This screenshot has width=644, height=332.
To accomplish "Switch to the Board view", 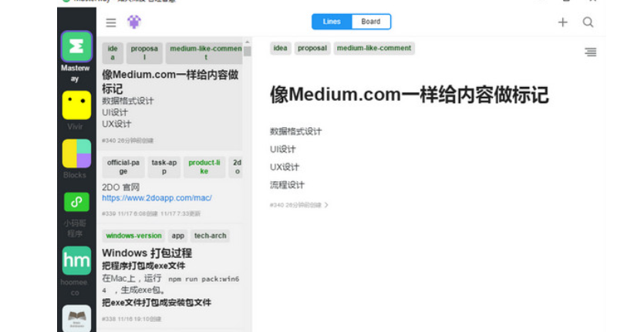I will tap(370, 22).
